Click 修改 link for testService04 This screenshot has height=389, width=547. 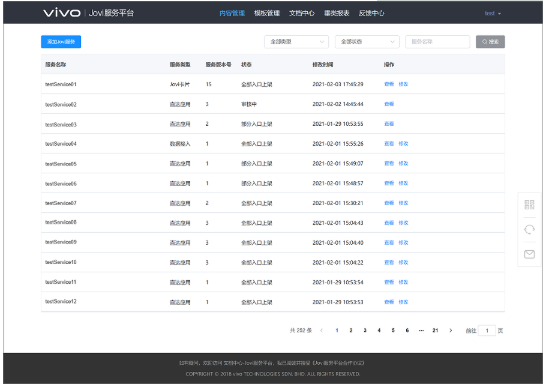[403, 144]
